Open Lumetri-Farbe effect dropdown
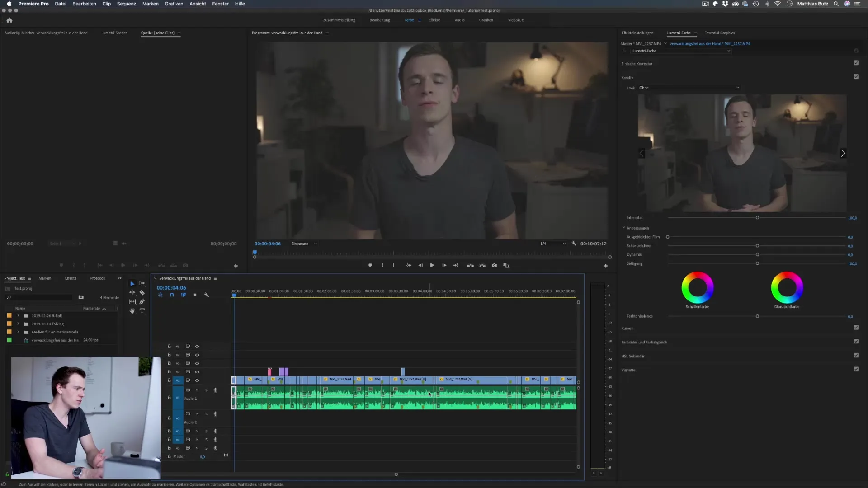Screen dimensions: 868x488 [x=680, y=51]
